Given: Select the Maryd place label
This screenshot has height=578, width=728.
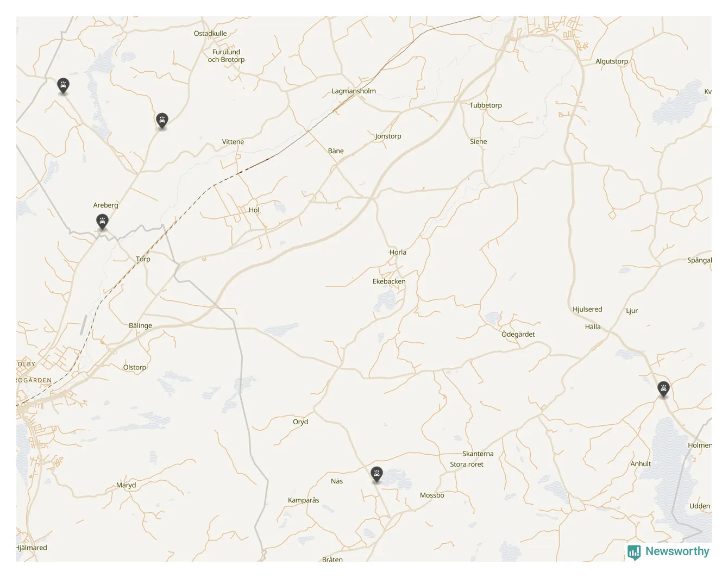Looking at the screenshot, I should [126, 485].
